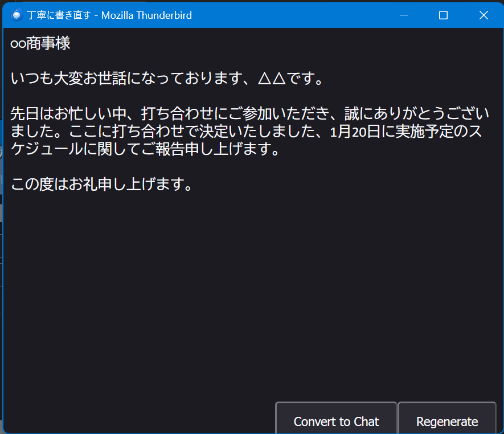Screen dimensions: 504x434
Task: Click the window title 丁寧に書き直す - Mozilla Thunderbird
Action: pos(109,15)
